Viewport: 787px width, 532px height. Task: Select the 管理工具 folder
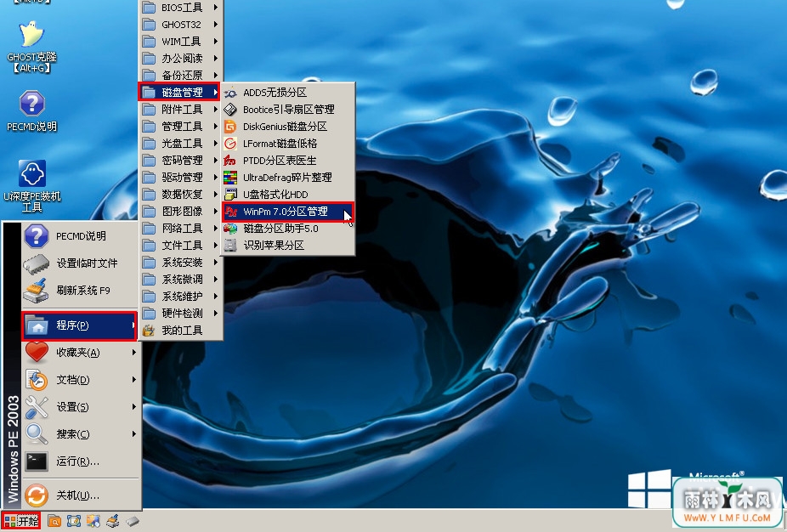pos(181,127)
